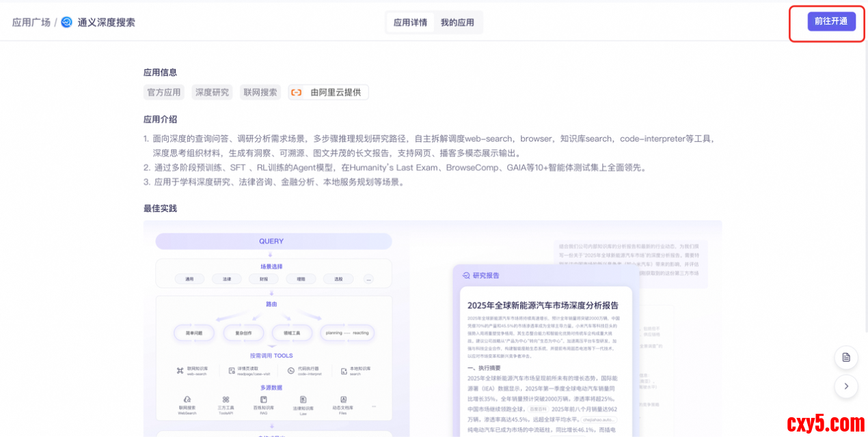The width and height of the screenshot is (868, 437).
Task: Click the Alibaba Cloud logo icon
Action: click(297, 92)
